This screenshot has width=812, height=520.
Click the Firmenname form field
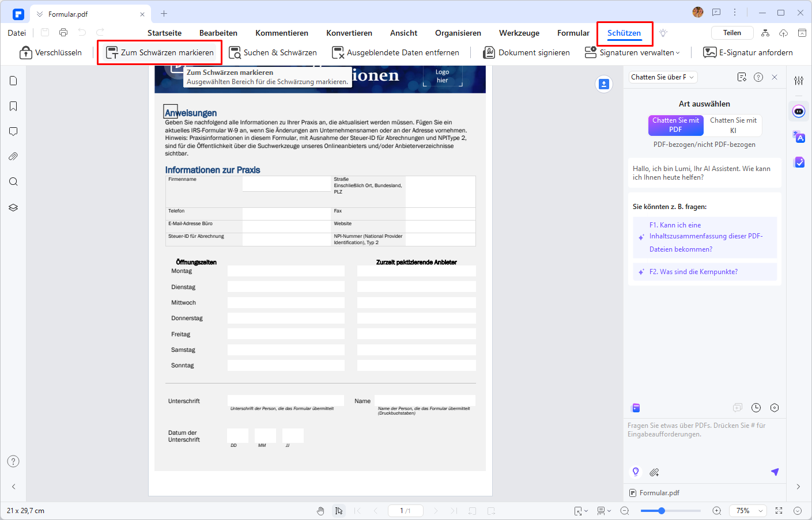click(x=286, y=184)
